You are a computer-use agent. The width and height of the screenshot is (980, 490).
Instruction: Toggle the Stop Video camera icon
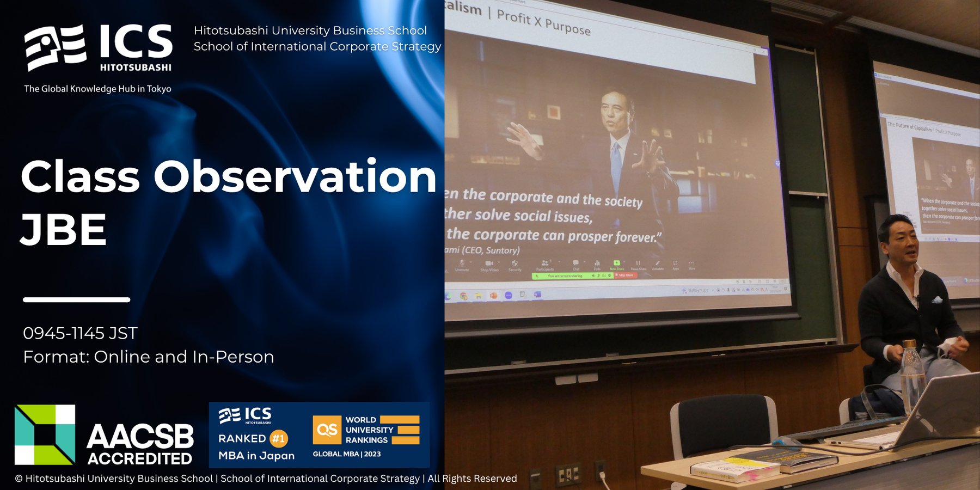pos(489,263)
